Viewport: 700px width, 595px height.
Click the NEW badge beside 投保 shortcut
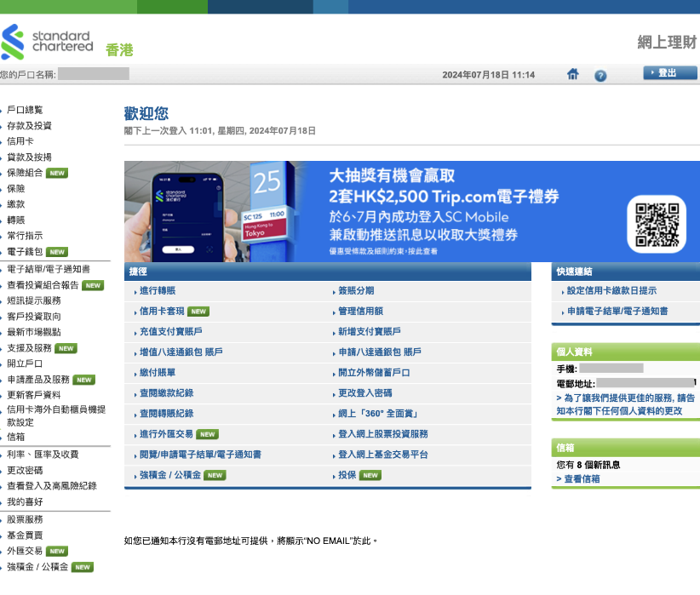click(370, 475)
